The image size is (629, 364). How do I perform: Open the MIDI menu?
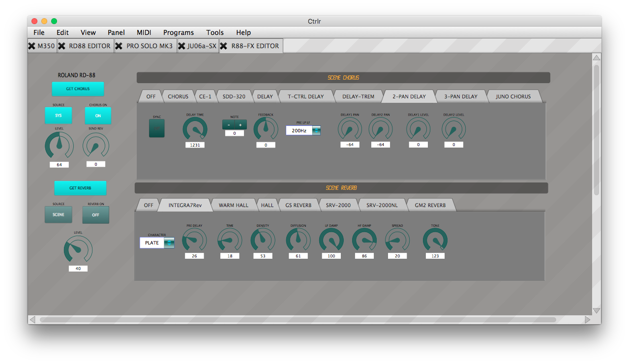point(144,32)
